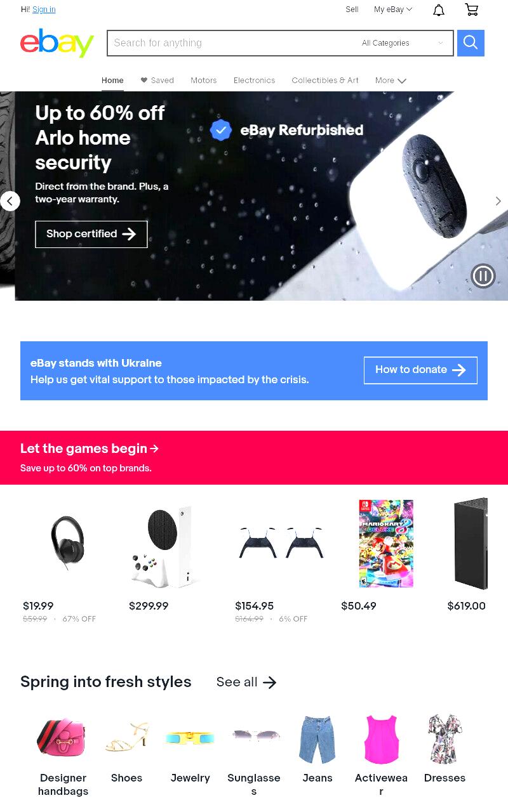Open the Collectibles & Art tab
This screenshot has height=812, width=508.
(325, 81)
